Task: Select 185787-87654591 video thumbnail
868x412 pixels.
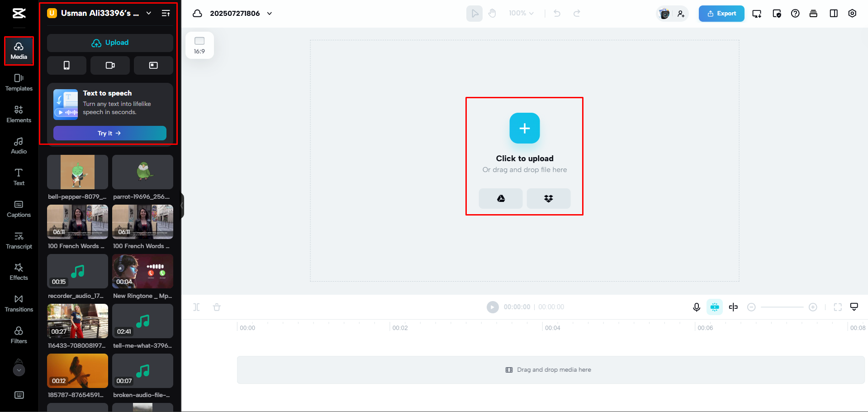Action: [x=77, y=371]
